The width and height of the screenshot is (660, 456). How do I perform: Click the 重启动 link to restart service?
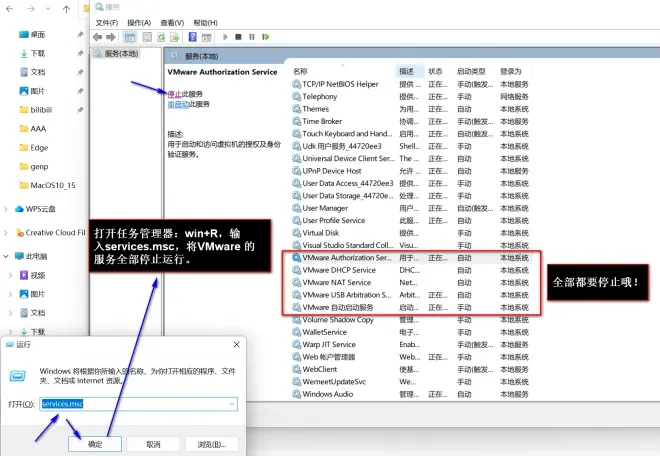click(178, 104)
